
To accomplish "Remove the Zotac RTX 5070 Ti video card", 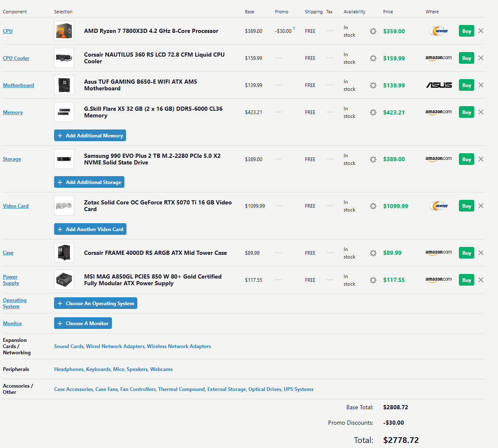I will tap(481, 206).
